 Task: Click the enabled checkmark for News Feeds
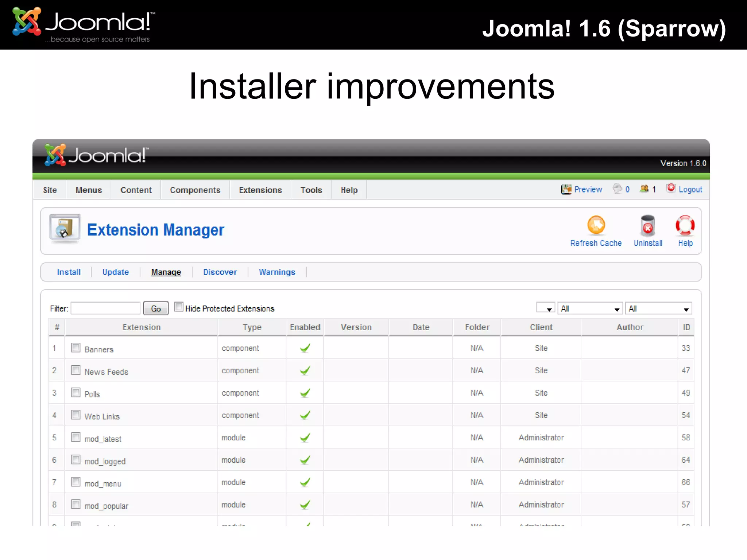coord(305,370)
